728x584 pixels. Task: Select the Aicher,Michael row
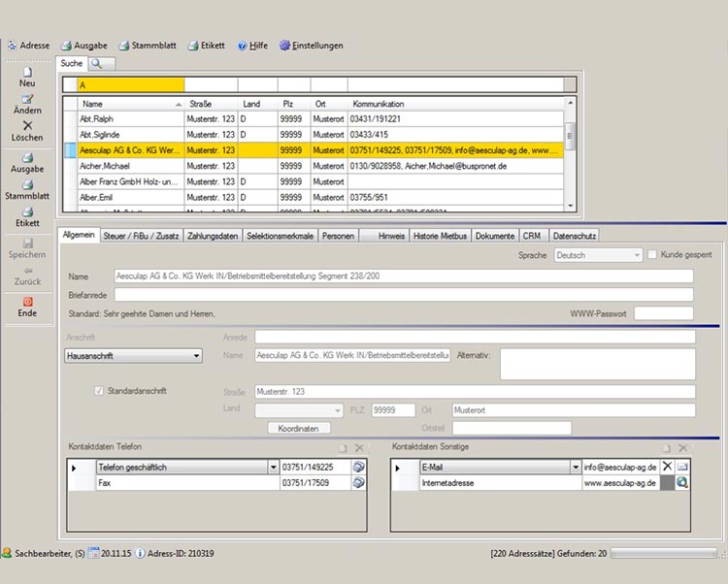click(314, 166)
